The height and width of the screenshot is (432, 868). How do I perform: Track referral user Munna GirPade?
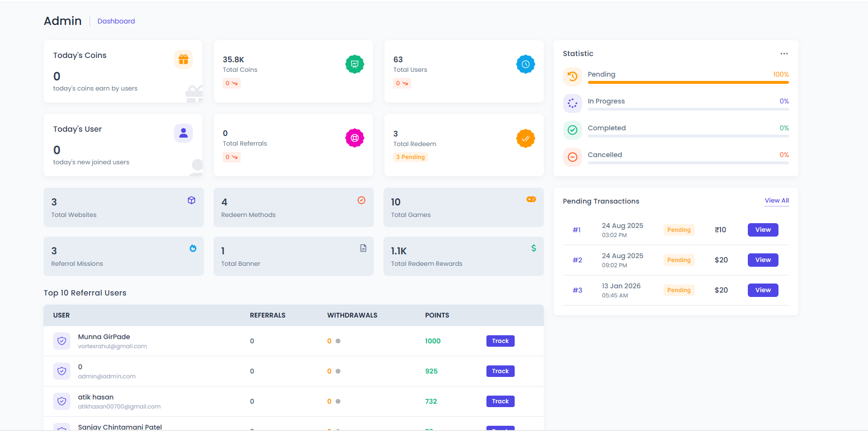coord(500,341)
